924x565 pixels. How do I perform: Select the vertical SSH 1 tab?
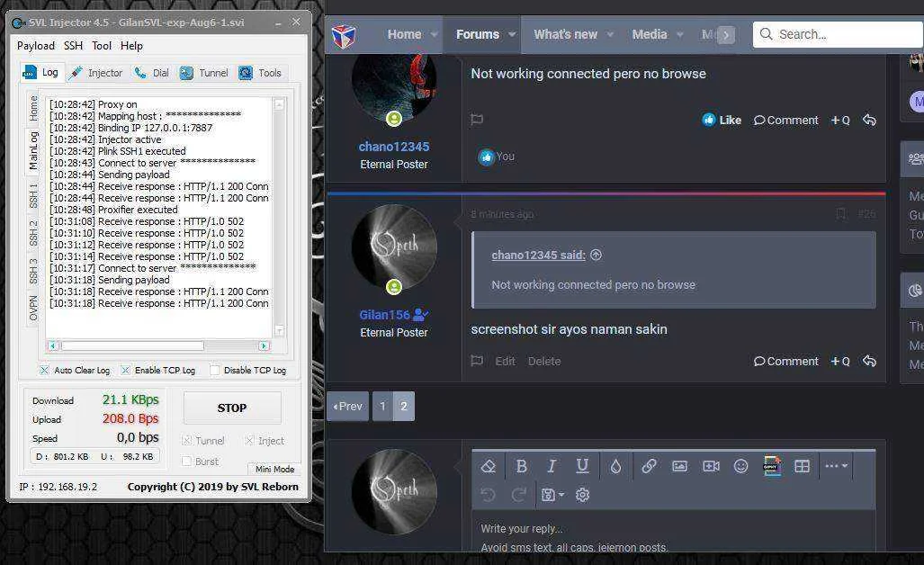click(33, 195)
